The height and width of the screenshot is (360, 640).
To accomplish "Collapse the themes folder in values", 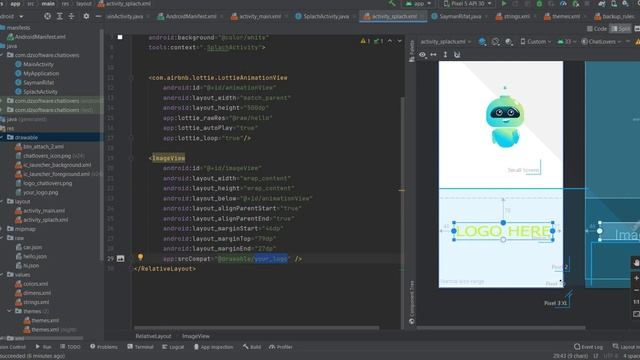I will (9, 311).
